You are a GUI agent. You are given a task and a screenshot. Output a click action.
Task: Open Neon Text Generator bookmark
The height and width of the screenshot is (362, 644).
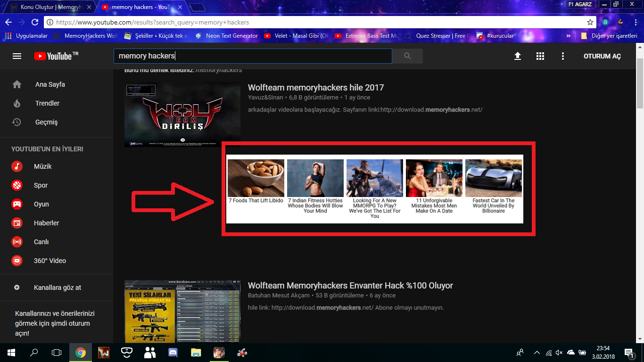(226, 36)
